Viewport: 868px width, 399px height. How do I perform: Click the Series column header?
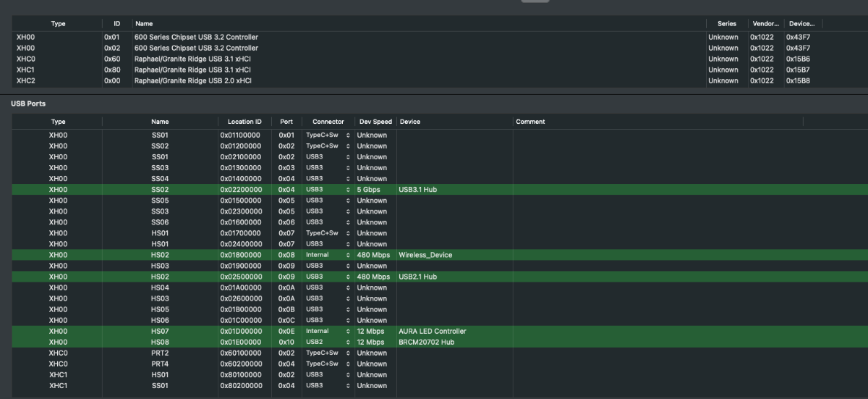click(x=726, y=24)
